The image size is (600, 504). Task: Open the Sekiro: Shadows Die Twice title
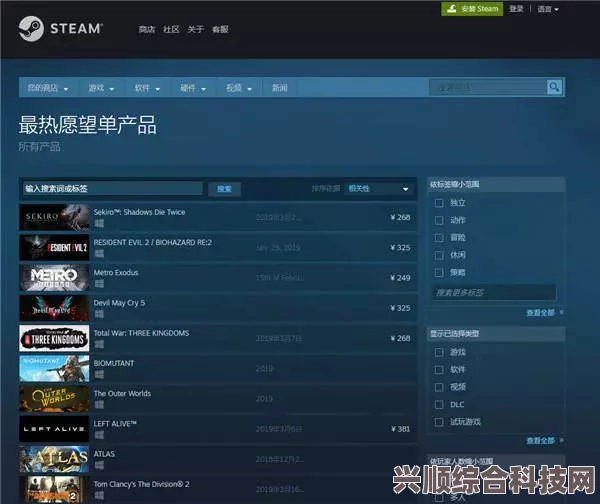(139, 212)
